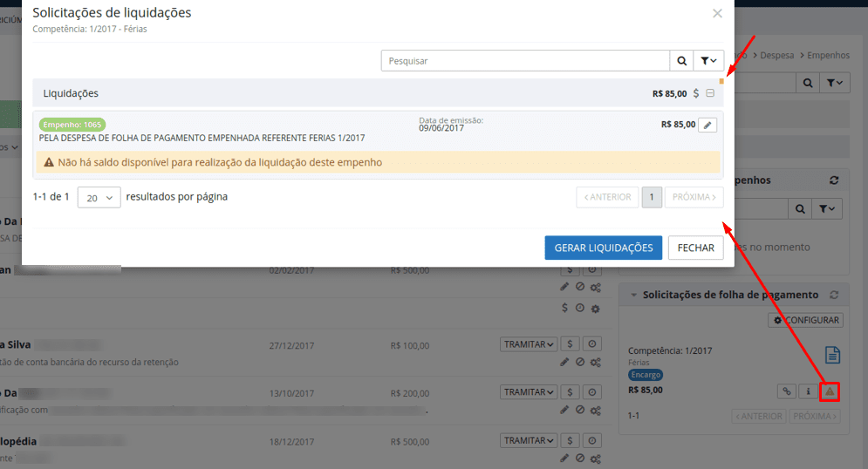This screenshot has height=469, width=868.
Task: Click the search magnifier in the modal
Action: [x=681, y=61]
